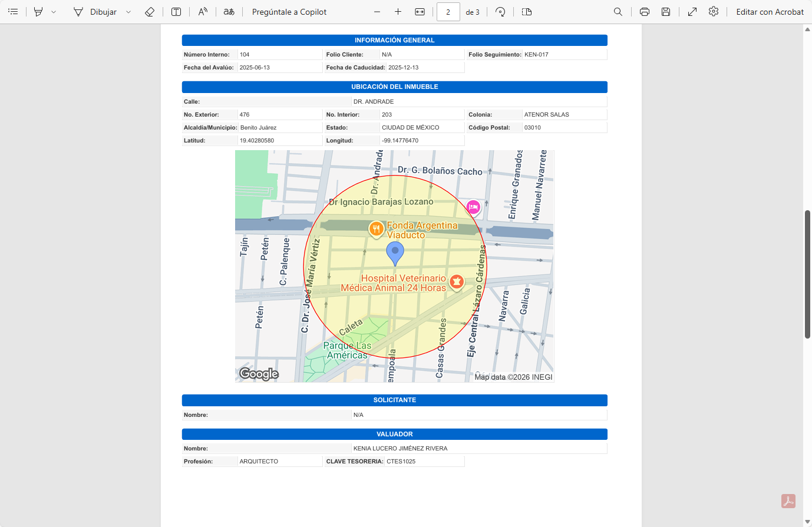The image size is (812, 527).
Task: Click Editar con Acrobat
Action: pyautogui.click(x=770, y=12)
